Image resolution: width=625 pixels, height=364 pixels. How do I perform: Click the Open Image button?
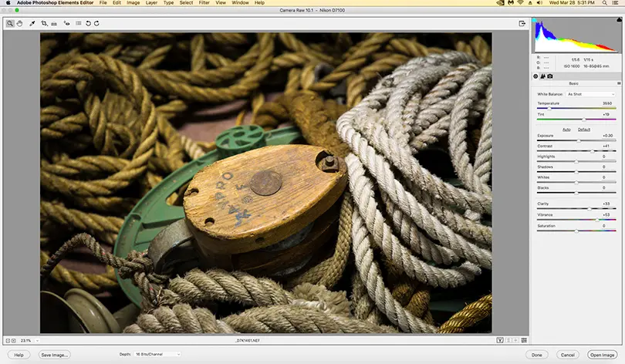601,354
